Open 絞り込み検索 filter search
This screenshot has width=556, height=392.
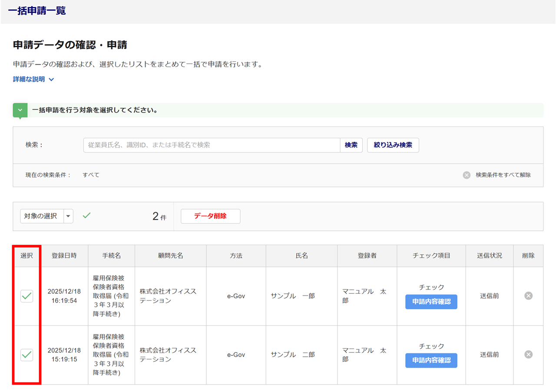(393, 145)
